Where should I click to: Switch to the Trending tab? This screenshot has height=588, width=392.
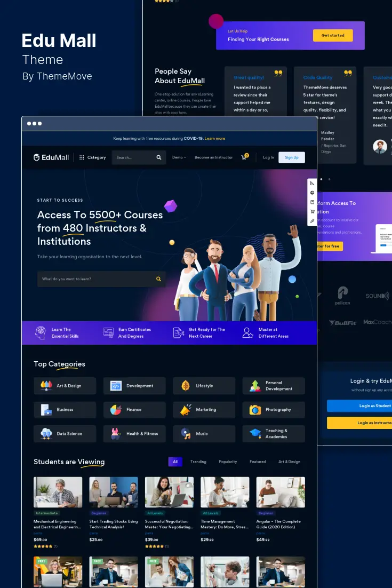198,462
